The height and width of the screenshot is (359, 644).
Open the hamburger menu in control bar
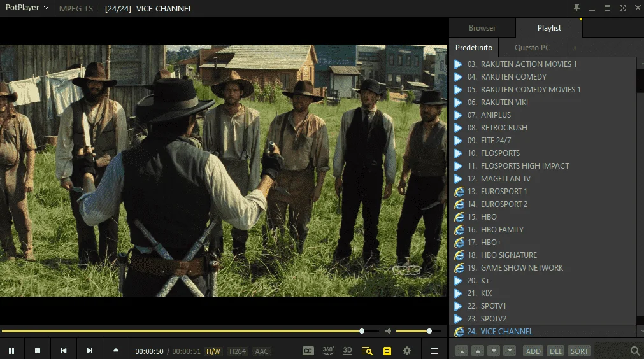(x=434, y=351)
